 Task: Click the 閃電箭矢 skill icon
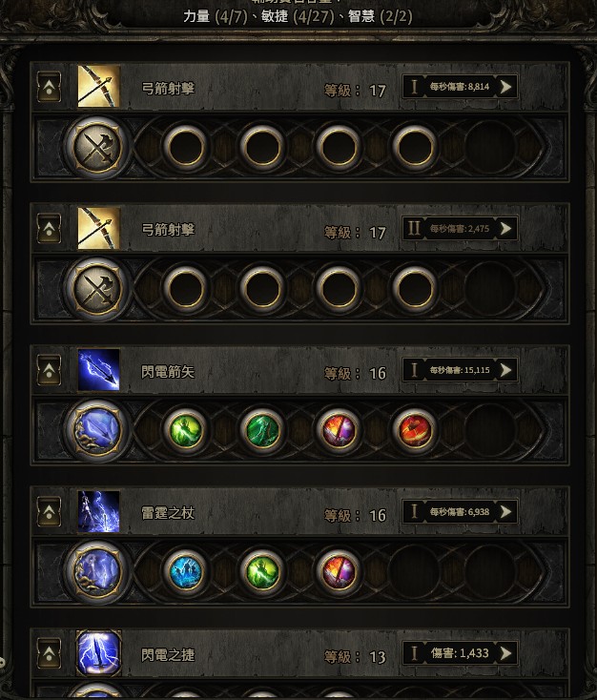pos(99,371)
